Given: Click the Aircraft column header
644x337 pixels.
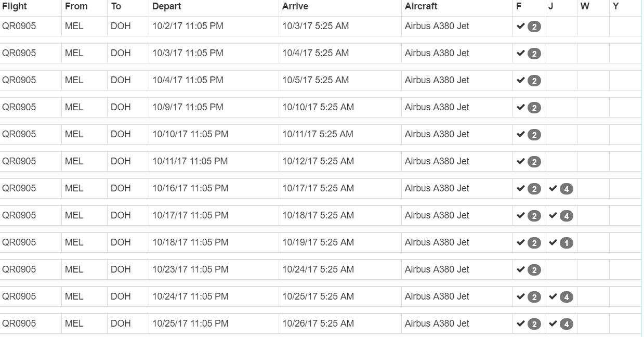Looking at the screenshot, I should coord(421,6).
